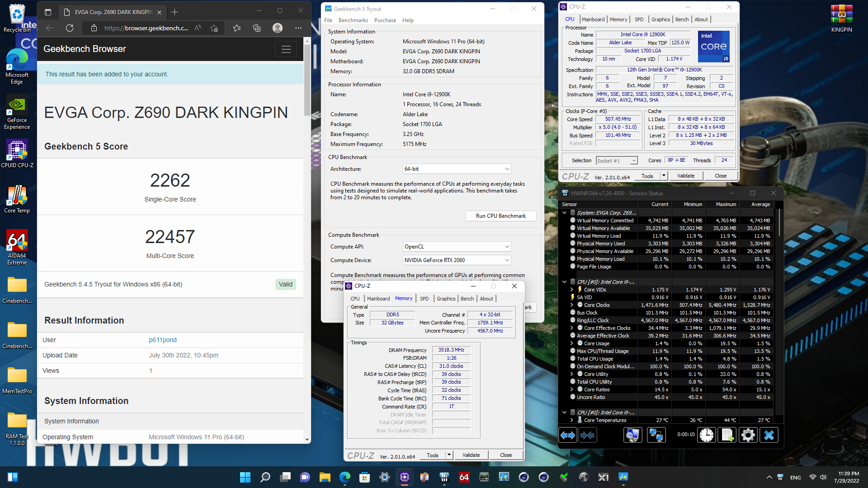Open MemTestPro folder on desktop
Image resolution: width=868 pixels, height=488 pixels.
tap(17, 380)
